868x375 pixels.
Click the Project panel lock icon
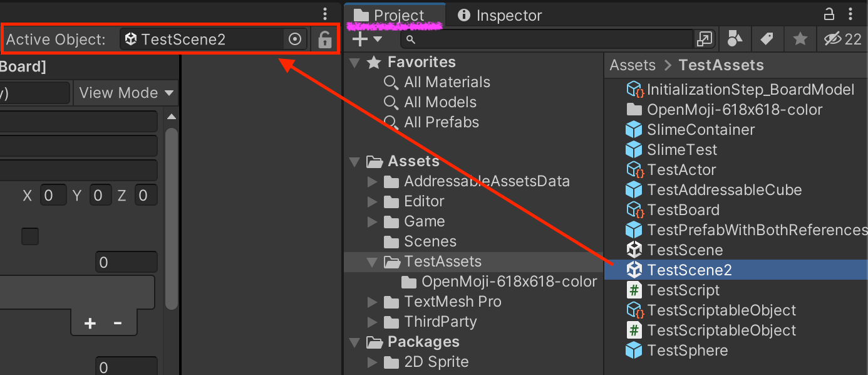[829, 14]
